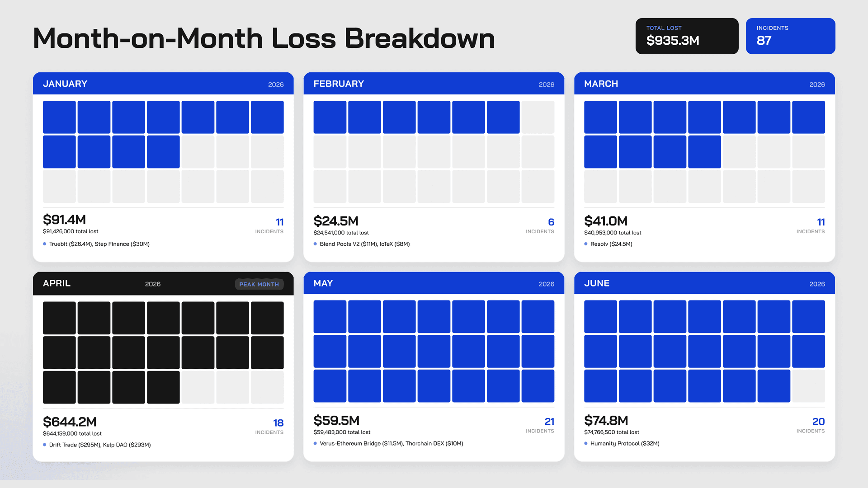Click the Humanity Protocol ($32M) bullet text
Image resolution: width=868 pixels, height=488 pixels.
pyautogui.click(x=625, y=443)
